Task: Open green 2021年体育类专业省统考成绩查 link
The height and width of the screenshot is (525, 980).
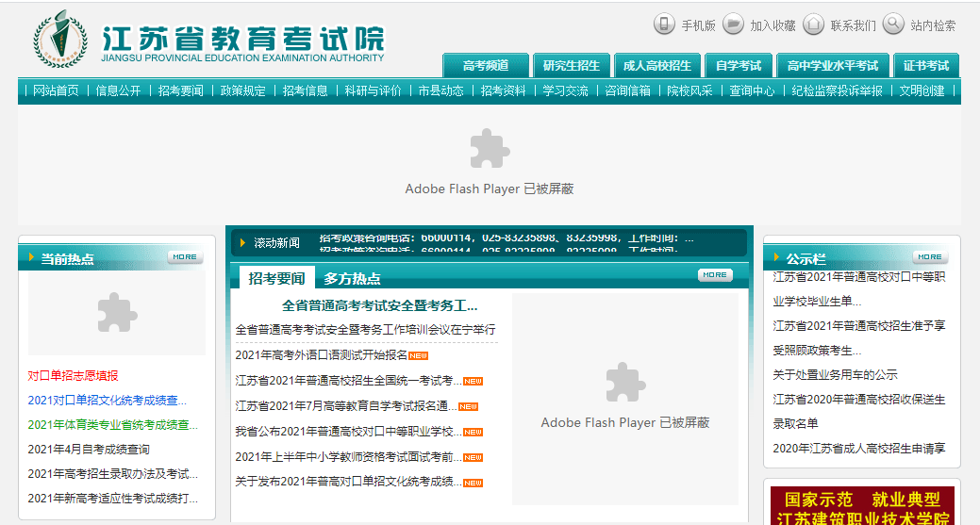Action: click(x=112, y=424)
